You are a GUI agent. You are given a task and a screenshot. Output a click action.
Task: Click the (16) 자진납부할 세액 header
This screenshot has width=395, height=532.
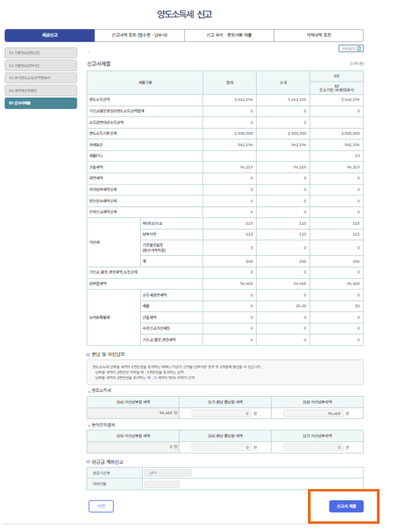[133, 402]
